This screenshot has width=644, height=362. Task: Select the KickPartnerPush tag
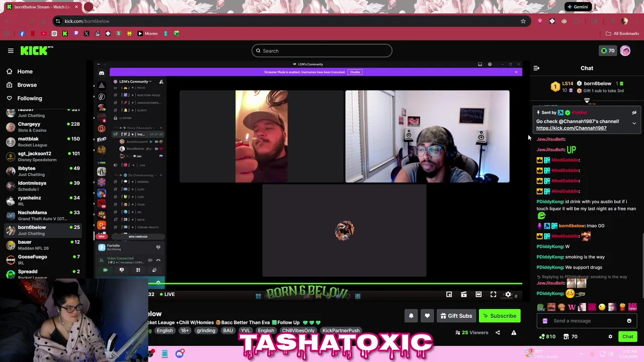click(x=341, y=331)
